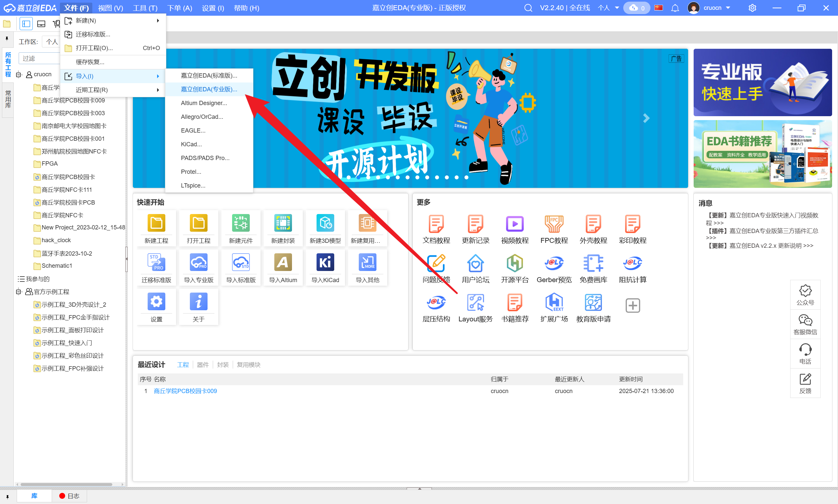Toggle the left panel layout button
838x504 pixels.
coord(26,24)
